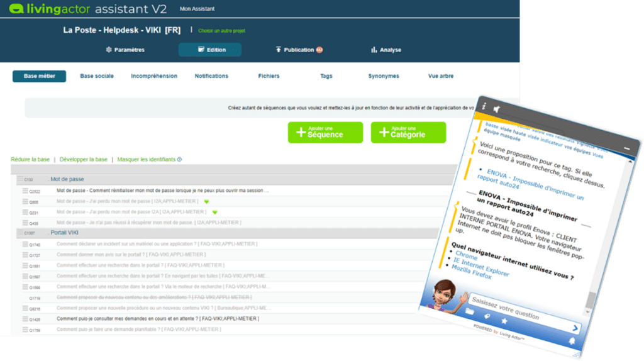Click green heart on mot de passe I2A row

(215, 213)
